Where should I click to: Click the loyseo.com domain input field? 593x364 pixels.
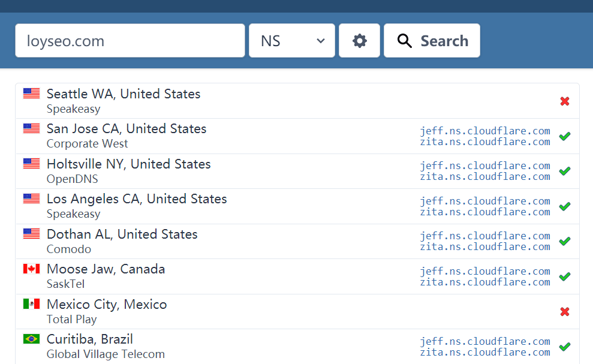[130, 41]
